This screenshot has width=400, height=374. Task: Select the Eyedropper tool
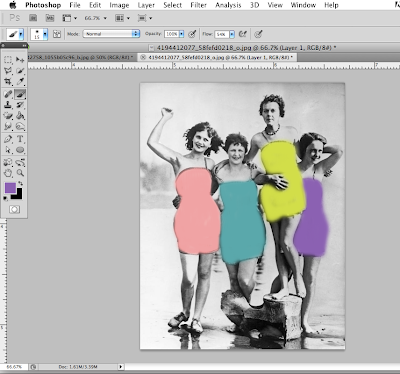[x=20, y=81]
